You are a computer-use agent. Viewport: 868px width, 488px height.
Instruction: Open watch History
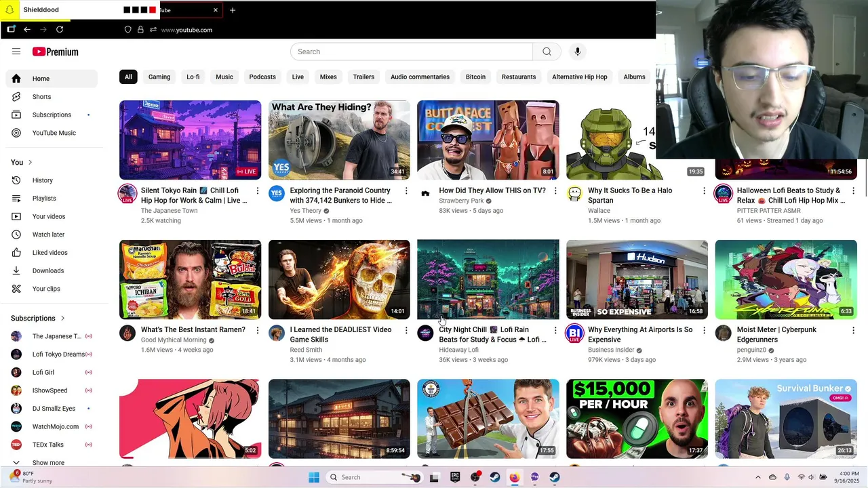pos(52,180)
